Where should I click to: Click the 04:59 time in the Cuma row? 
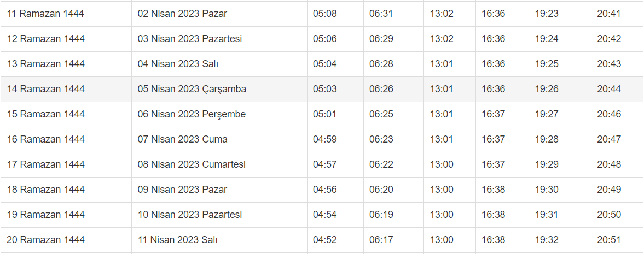[325, 139]
